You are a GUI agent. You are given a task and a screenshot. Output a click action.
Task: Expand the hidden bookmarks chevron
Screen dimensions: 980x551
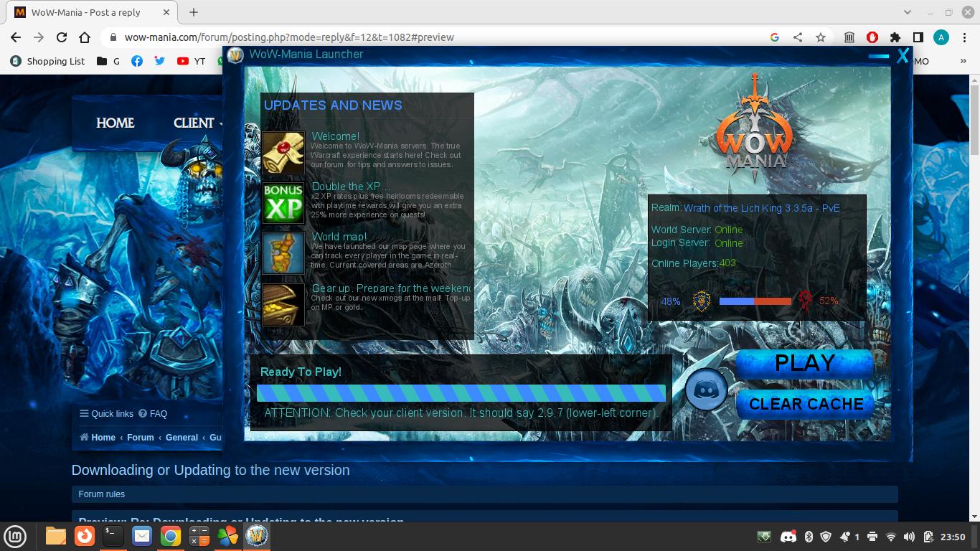pos(963,61)
